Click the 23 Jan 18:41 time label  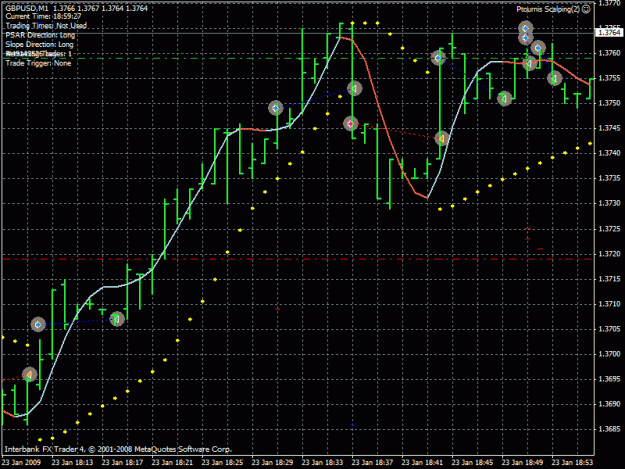pyautogui.click(x=423, y=462)
